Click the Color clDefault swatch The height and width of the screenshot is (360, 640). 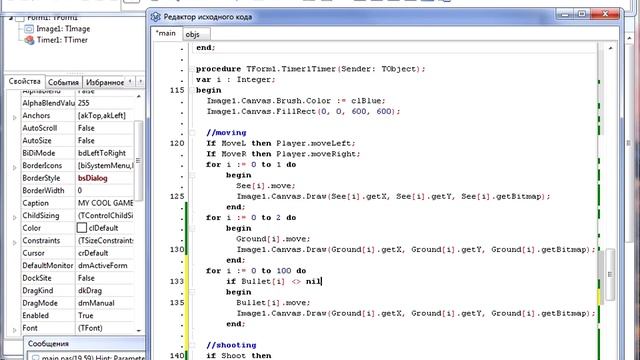82,228
